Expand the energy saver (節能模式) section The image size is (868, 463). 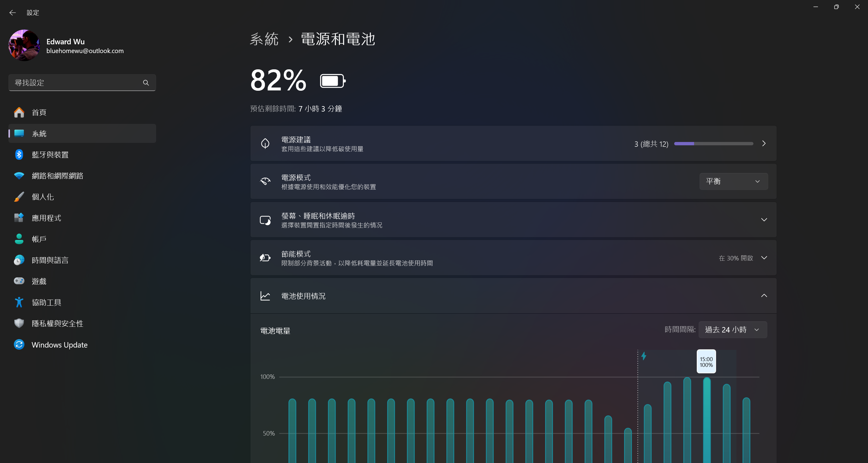pyautogui.click(x=764, y=258)
